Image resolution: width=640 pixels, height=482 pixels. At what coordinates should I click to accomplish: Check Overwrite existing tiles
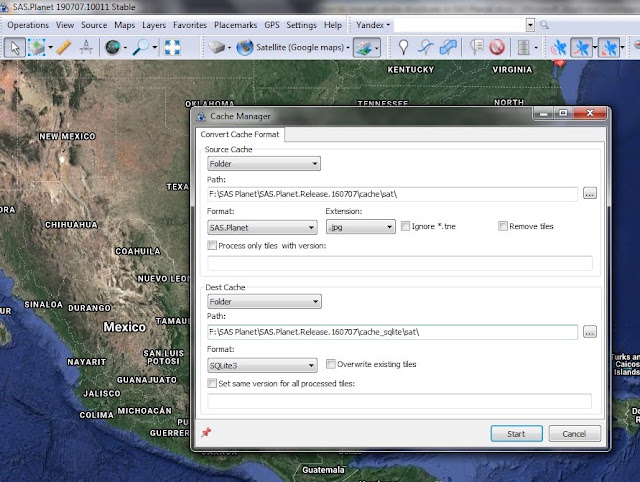[x=331, y=364]
